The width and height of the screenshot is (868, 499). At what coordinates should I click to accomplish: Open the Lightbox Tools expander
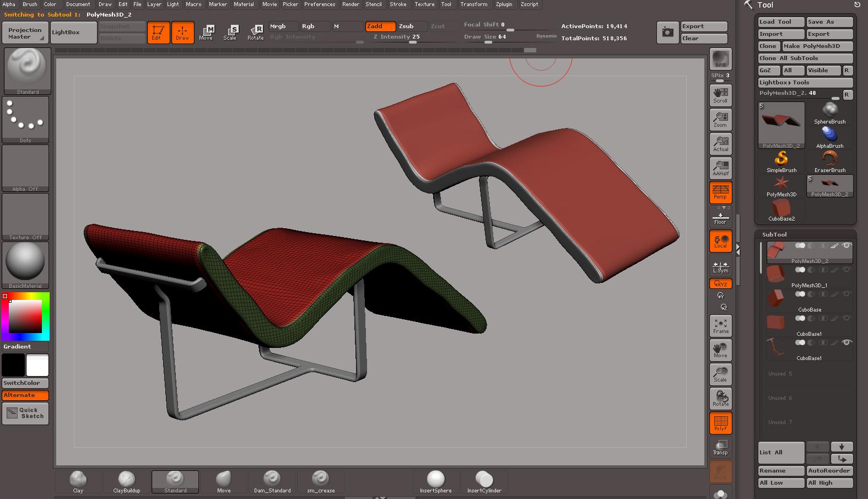pyautogui.click(x=805, y=83)
